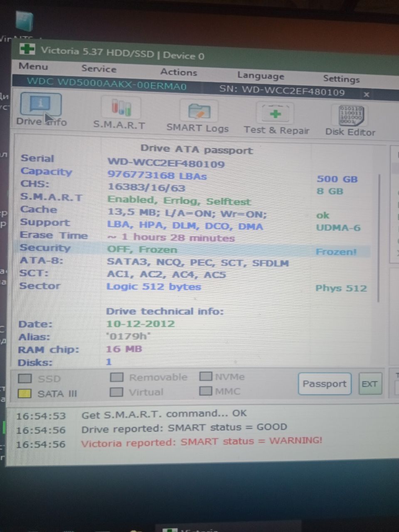The image size is (399, 532).
Task: Click the UDMA-6 mode text
Action: point(338,228)
